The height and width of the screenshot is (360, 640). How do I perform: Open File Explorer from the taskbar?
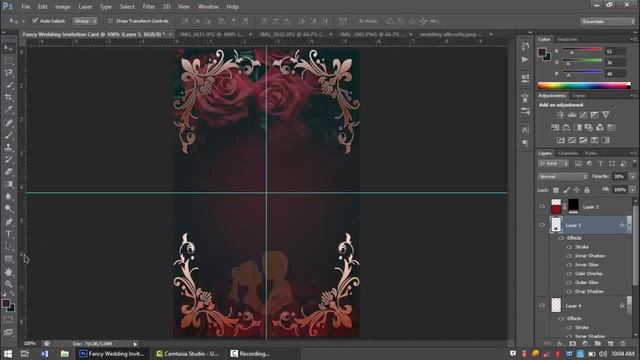[x=64, y=353]
